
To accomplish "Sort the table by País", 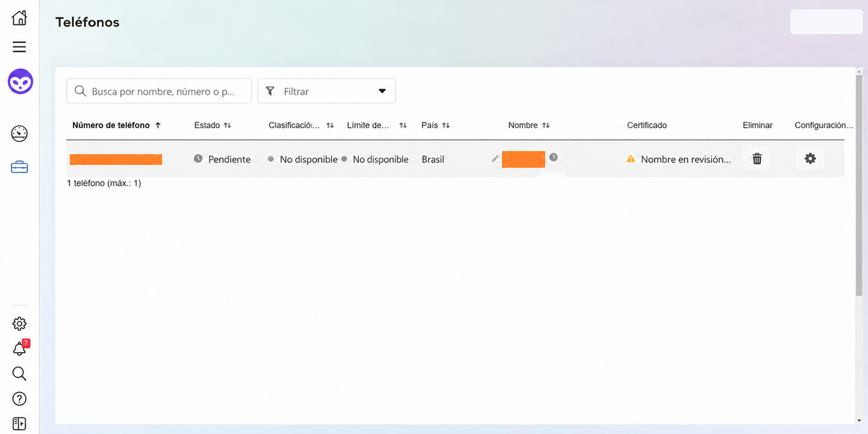I will (435, 125).
